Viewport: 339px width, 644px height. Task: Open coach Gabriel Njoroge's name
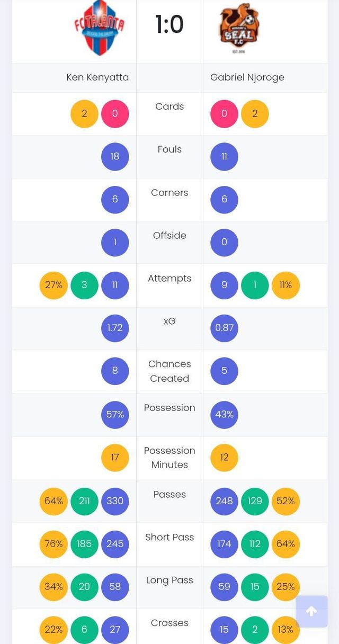[x=247, y=77]
